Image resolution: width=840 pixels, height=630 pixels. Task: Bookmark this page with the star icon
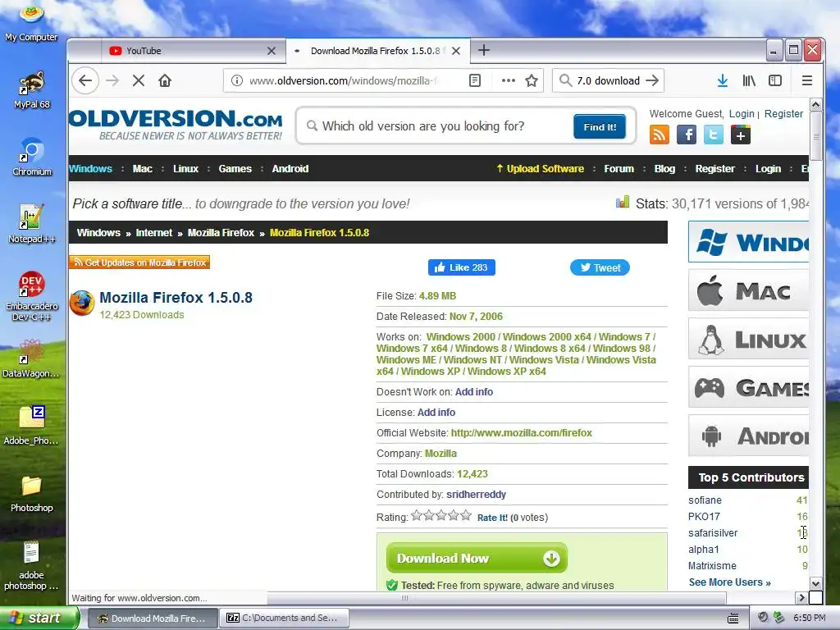click(x=532, y=80)
